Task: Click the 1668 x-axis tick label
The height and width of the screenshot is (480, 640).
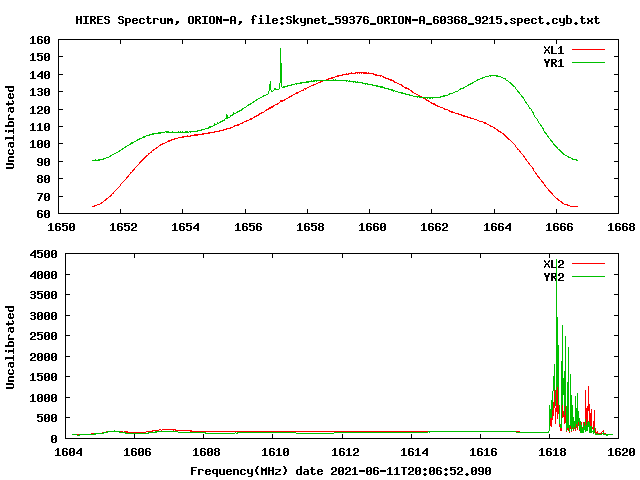Action: click(x=621, y=227)
